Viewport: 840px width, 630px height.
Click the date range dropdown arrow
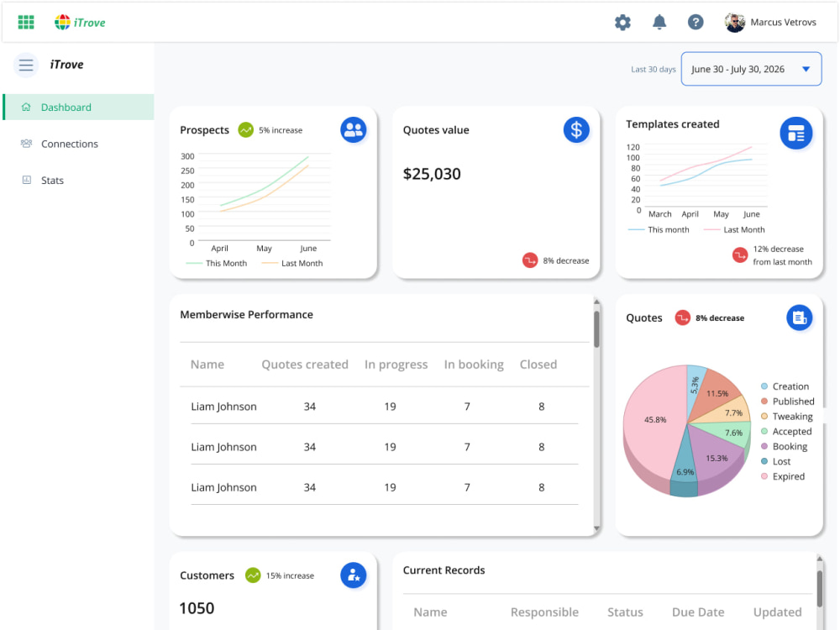point(806,69)
